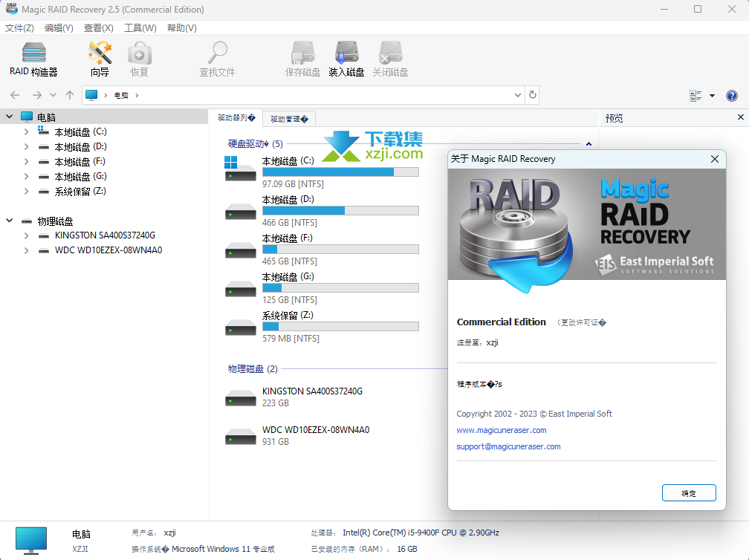Close the 预览 preview panel
Viewport: 749px width, 560px height.
(x=740, y=117)
